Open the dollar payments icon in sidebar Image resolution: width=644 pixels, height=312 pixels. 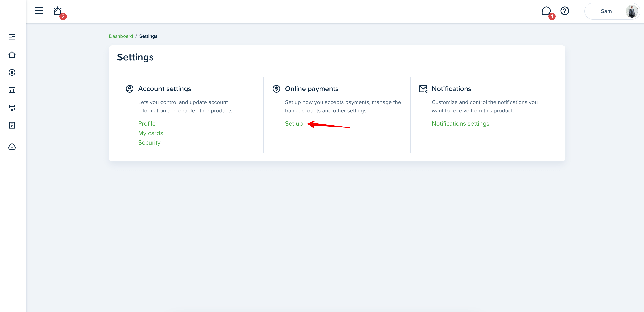coord(12,72)
